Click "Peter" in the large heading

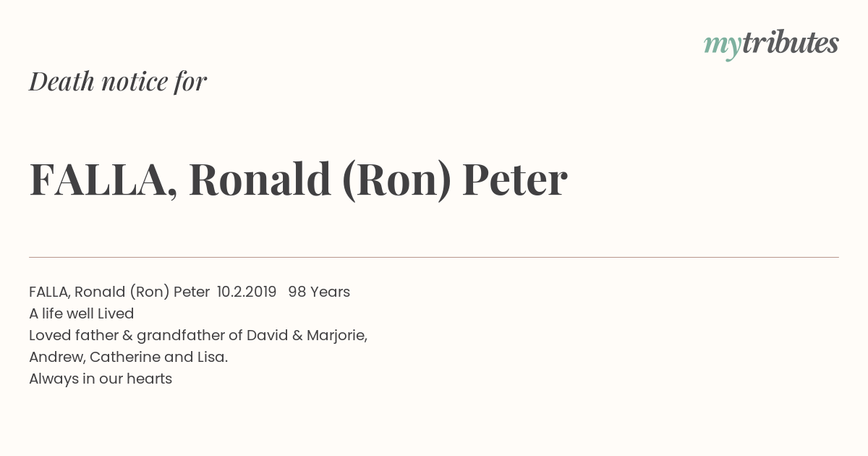click(x=515, y=180)
